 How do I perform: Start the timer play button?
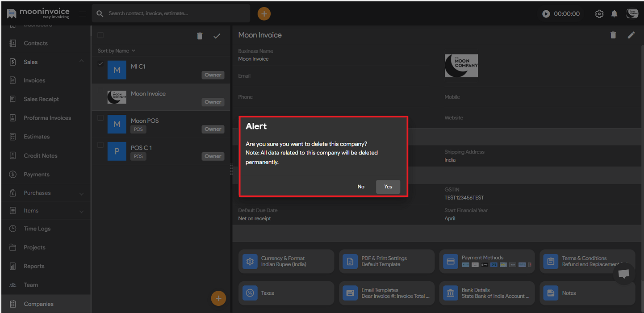(546, 14)
